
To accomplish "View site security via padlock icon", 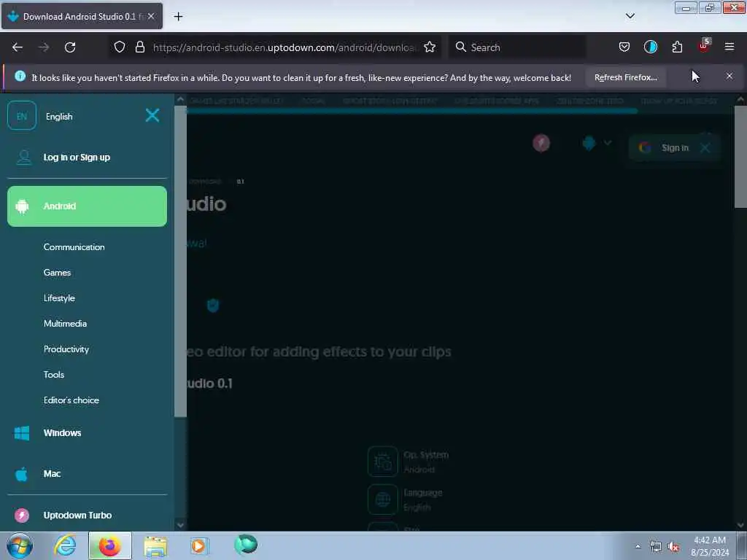I will [x=139, y=47].
